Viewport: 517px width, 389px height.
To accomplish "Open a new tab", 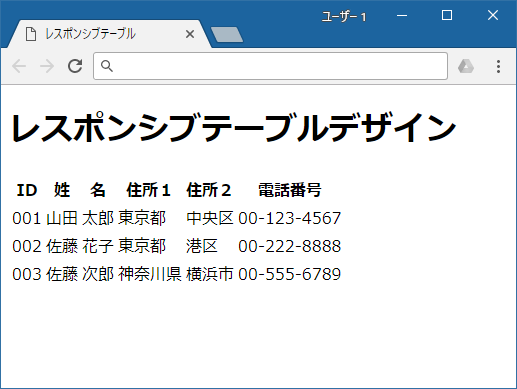I will click(227, 35).
